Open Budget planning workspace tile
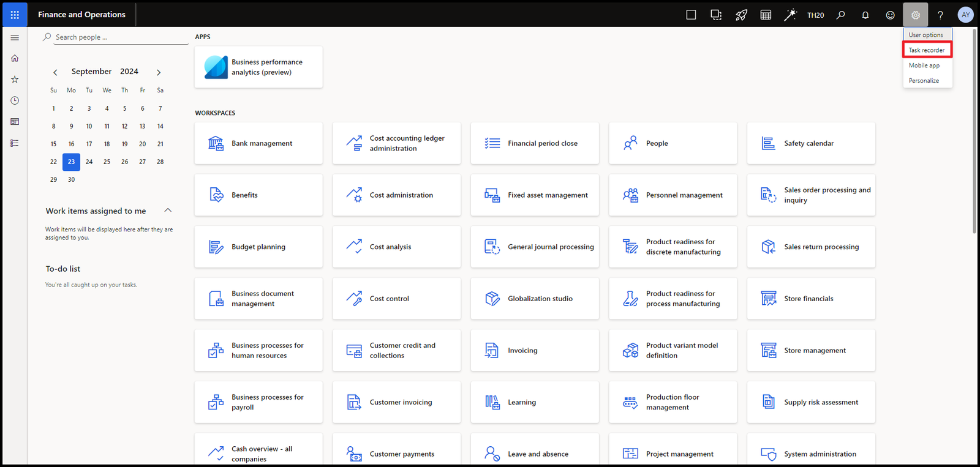The height and width of the screenshot is (467, 980). 258,247
